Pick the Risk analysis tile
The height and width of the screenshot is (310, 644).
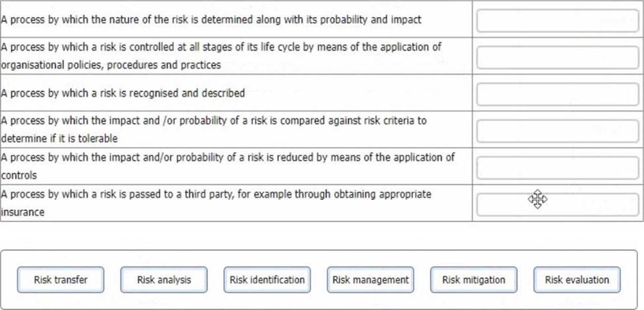164,280
